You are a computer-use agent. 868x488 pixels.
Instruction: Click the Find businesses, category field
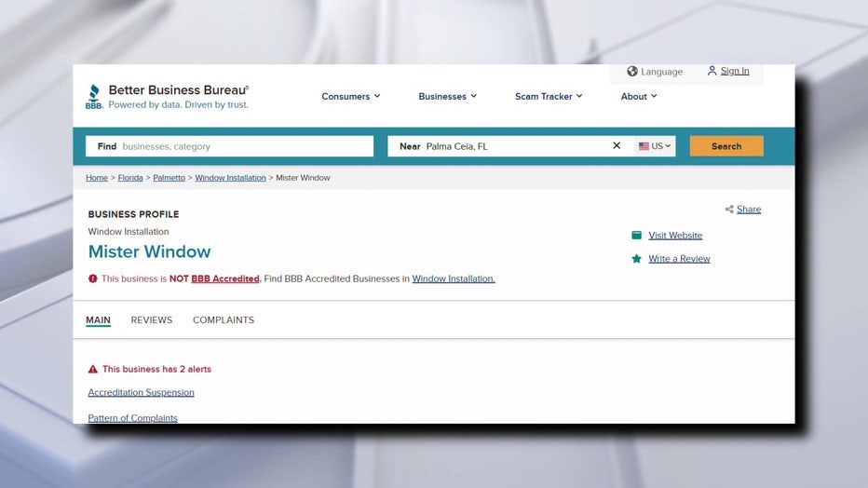(242, 146)
